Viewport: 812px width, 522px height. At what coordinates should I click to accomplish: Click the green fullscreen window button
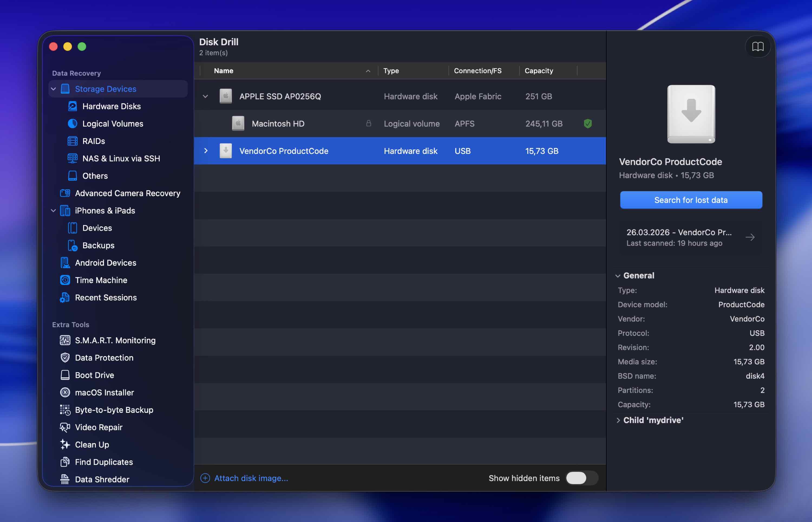tap(82, 46)
